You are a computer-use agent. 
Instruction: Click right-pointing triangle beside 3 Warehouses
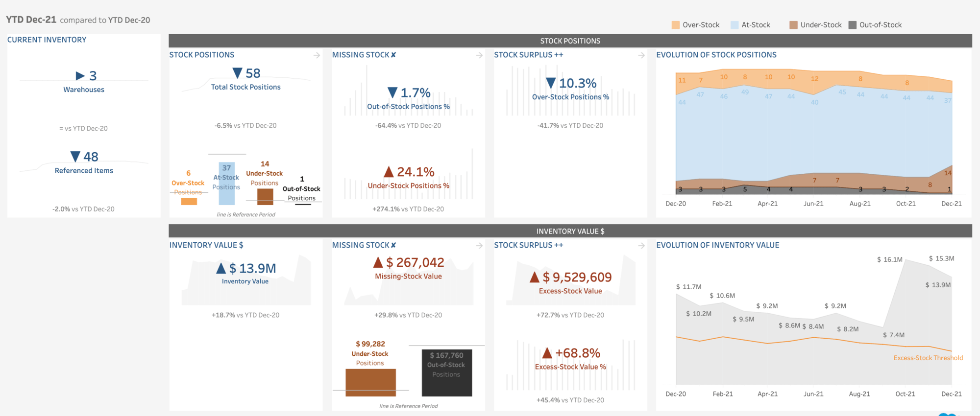pos(80,76)
